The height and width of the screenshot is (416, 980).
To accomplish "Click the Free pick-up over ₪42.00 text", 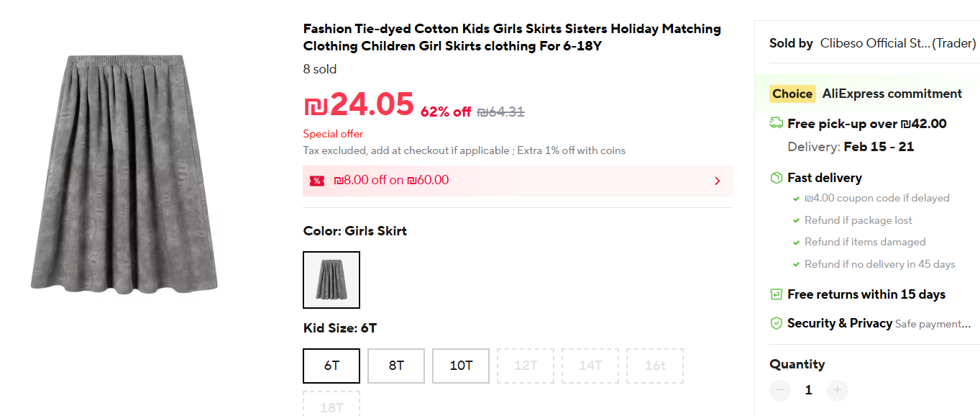I will tap(867, 124).
